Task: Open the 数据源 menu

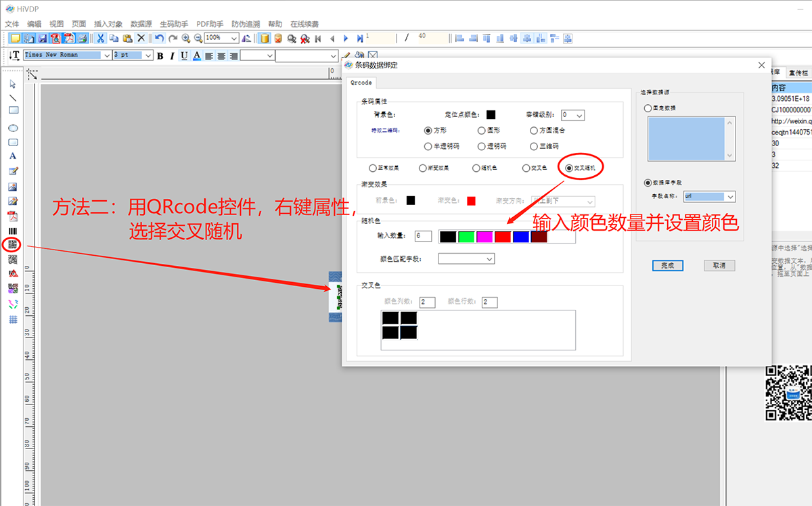Action: click(x=141, y=24)
